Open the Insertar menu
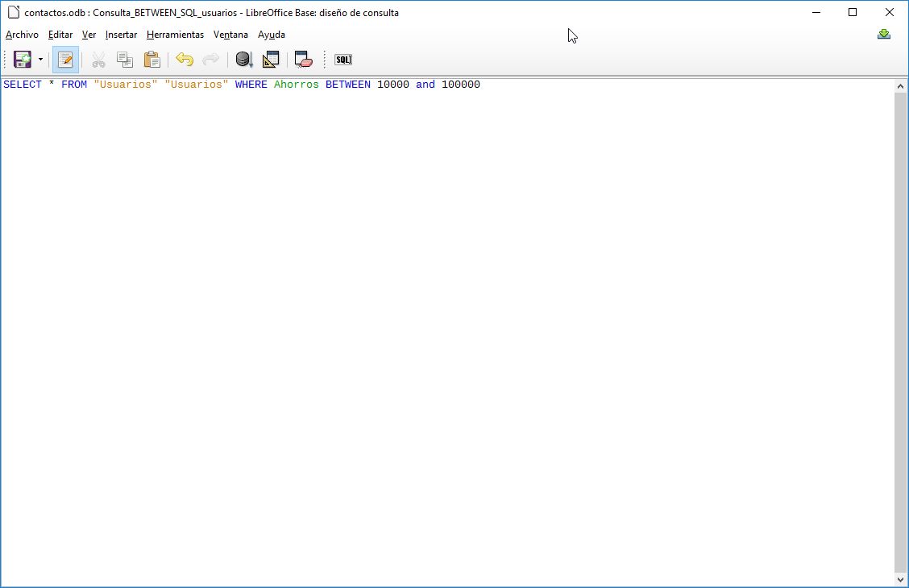The height and width of the screenshot is (588, 909). click(121, 35)
